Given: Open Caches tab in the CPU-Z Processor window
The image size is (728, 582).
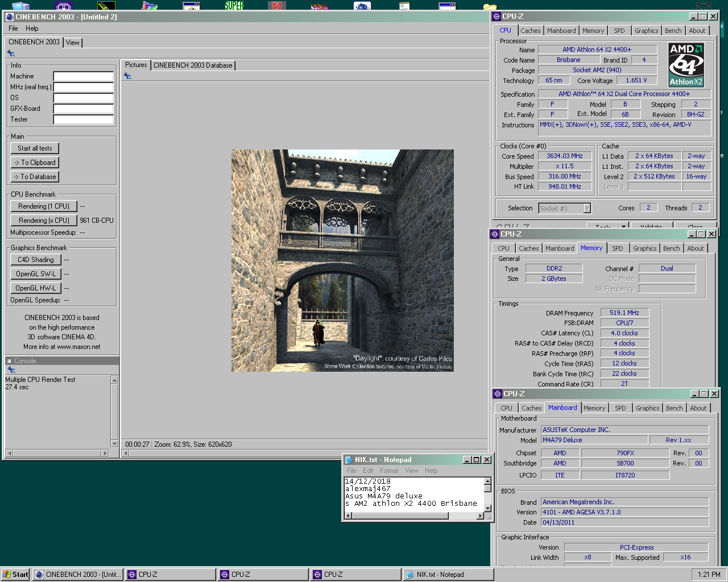Looking at the screenshot, I should (x=531, y=31).
